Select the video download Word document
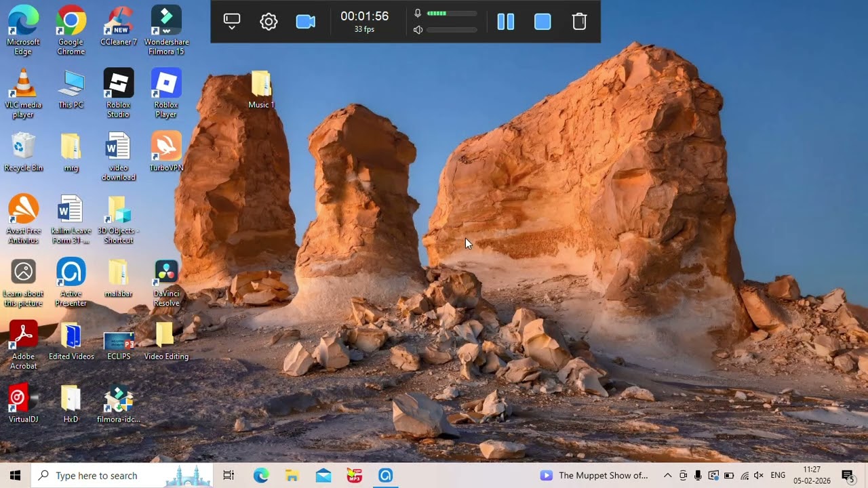Viewport: 868px width, 488px height. point(119,157)
